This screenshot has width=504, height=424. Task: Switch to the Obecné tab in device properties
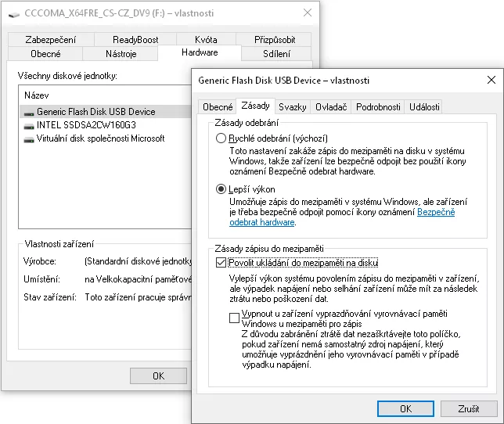[x=218, y=106]
